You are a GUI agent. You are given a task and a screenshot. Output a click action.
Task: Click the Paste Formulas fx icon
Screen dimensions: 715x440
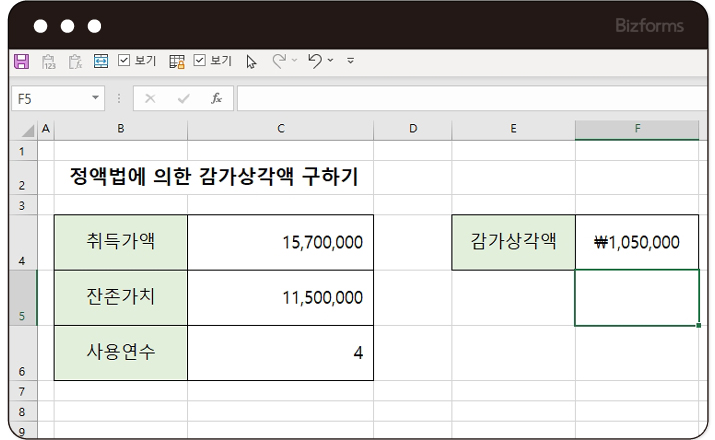click(75, 62)
